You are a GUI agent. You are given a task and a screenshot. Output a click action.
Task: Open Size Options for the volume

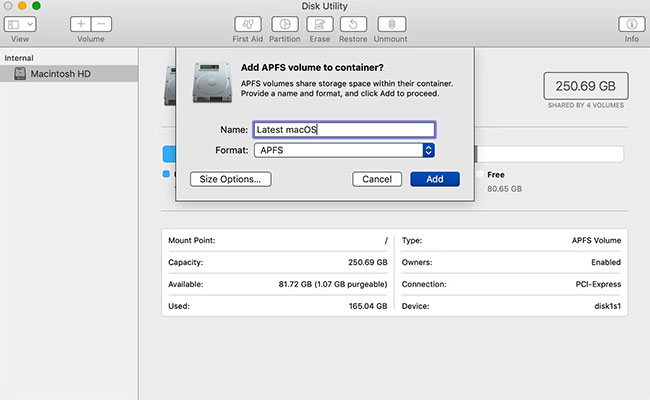point(230,179)
